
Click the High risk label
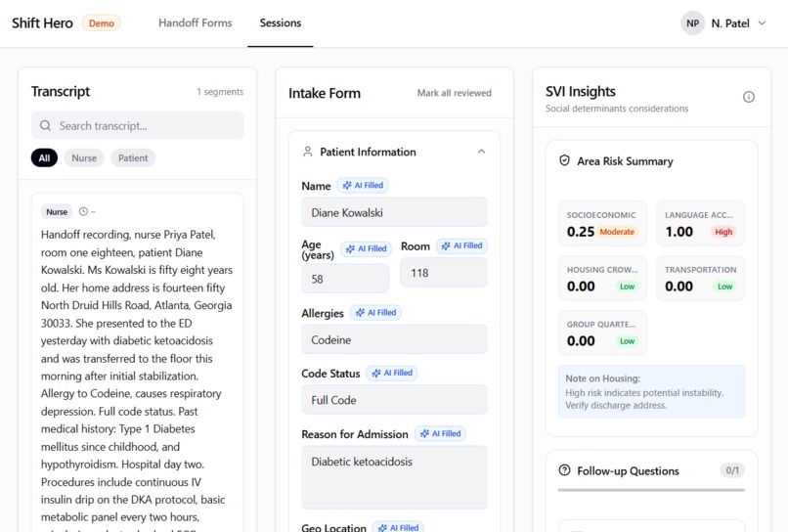723,232
